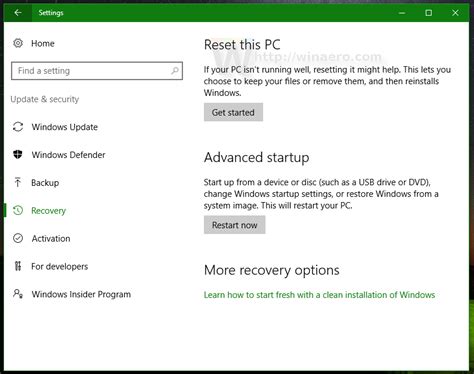Click the Activation checkmark circle icon
The height and width of the screenshot is (374, 474).
18,238
